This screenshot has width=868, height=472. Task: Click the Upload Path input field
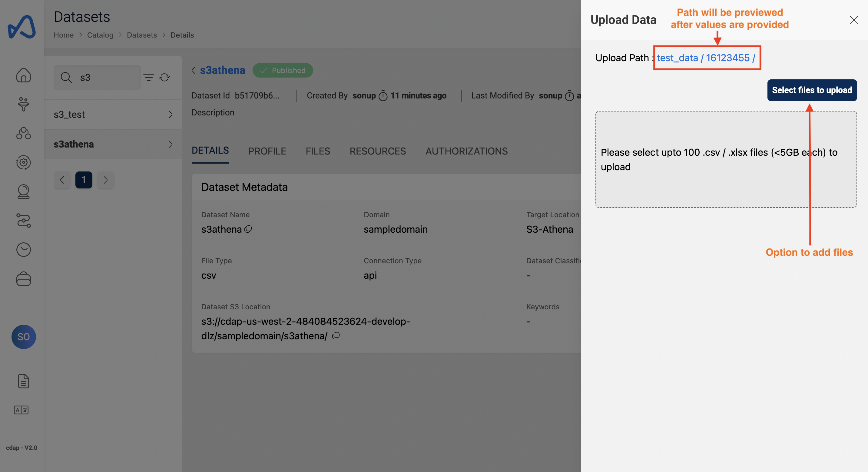[707, 58]
